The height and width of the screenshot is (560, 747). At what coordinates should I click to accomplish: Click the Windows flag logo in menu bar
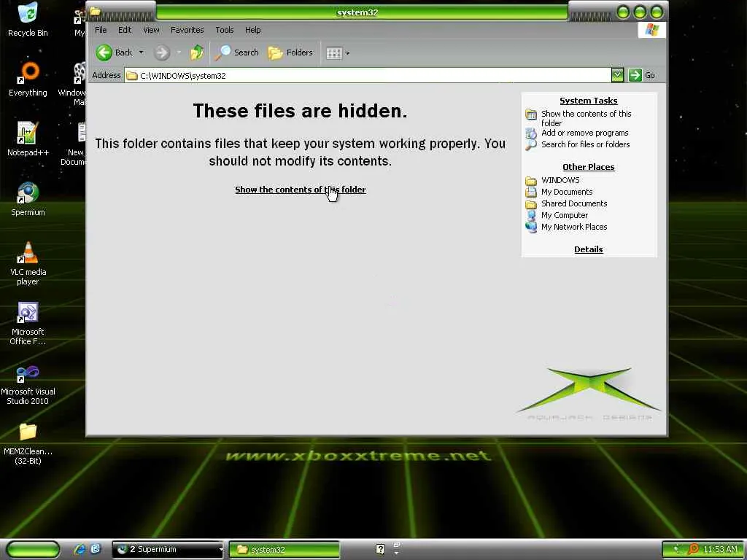[651, 30]
